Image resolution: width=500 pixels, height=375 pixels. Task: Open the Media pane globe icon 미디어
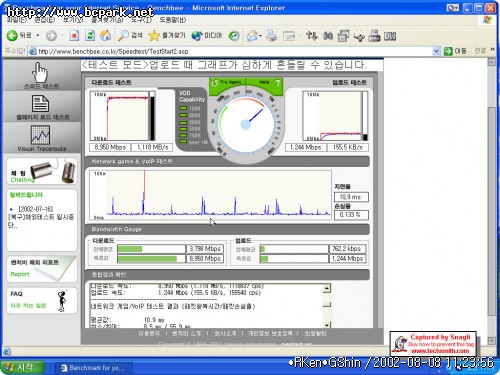pos(206,35)
